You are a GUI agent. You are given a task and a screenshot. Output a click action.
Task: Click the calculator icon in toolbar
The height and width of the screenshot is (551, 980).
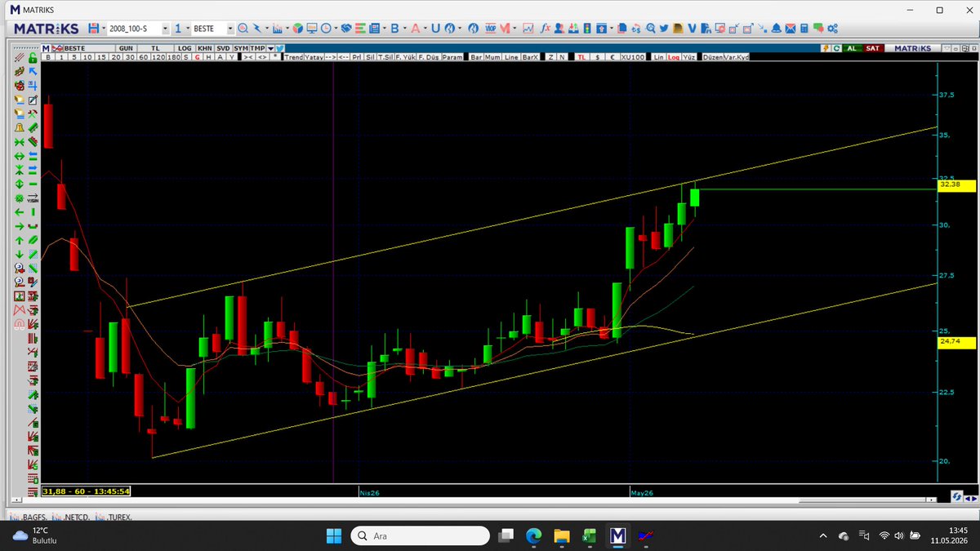coord(804,29)
